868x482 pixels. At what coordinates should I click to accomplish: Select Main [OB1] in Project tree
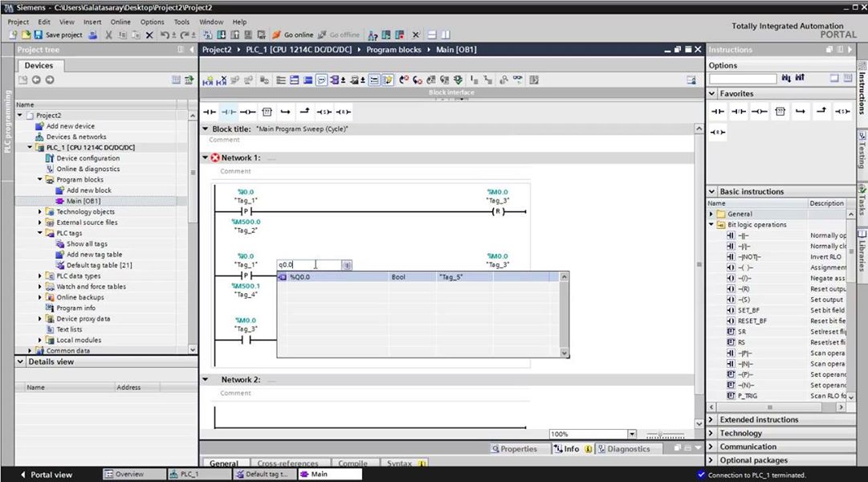(84, 201)
